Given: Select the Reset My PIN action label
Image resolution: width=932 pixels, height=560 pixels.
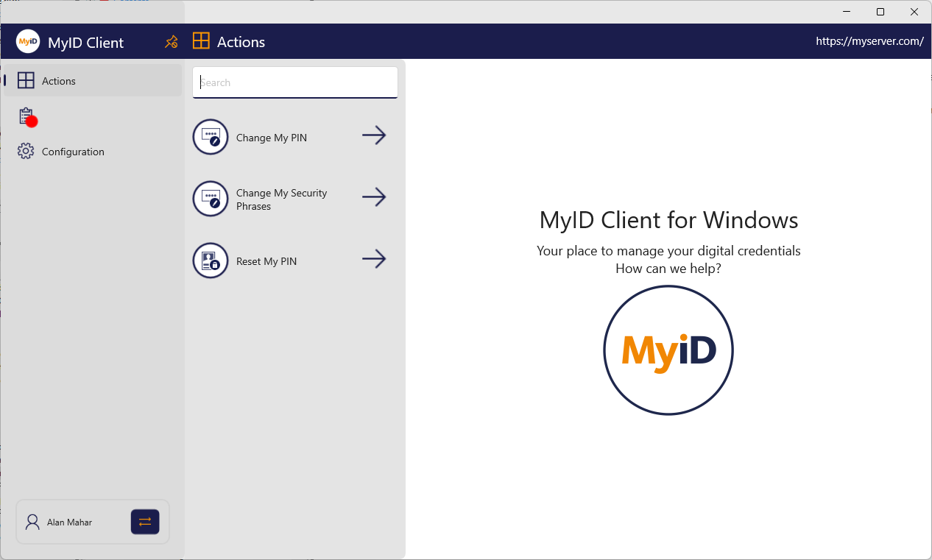Looking at the screenshot, I should point(266,261).
